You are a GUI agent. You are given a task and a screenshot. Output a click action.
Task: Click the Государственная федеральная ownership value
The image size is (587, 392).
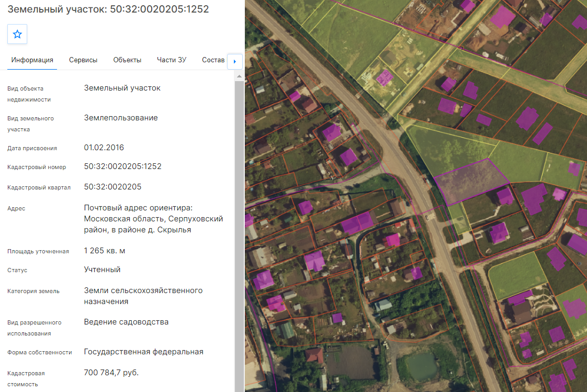click(144, 352)
